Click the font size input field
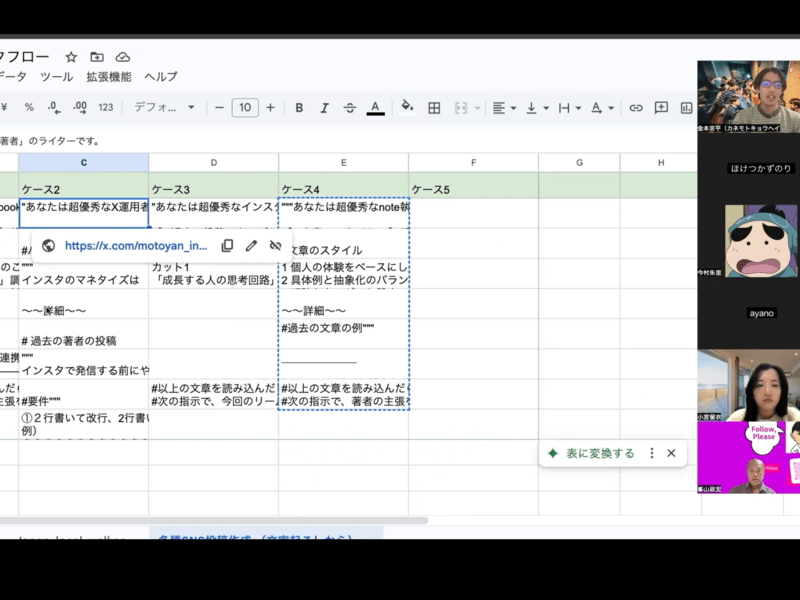800x600 pixels. click(245, 108)
